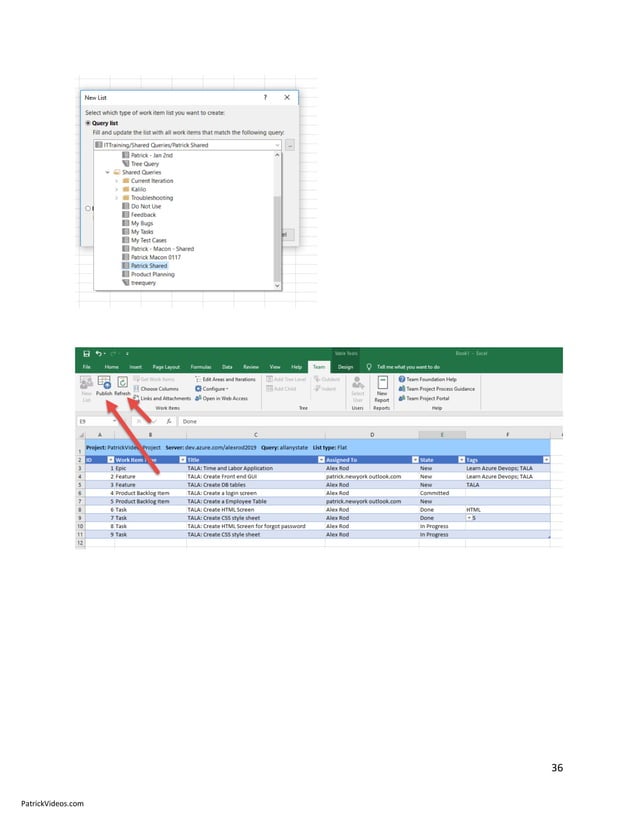Click the Refresh icon in Team ribbon
638x826 pixels.
click(122, 386)
